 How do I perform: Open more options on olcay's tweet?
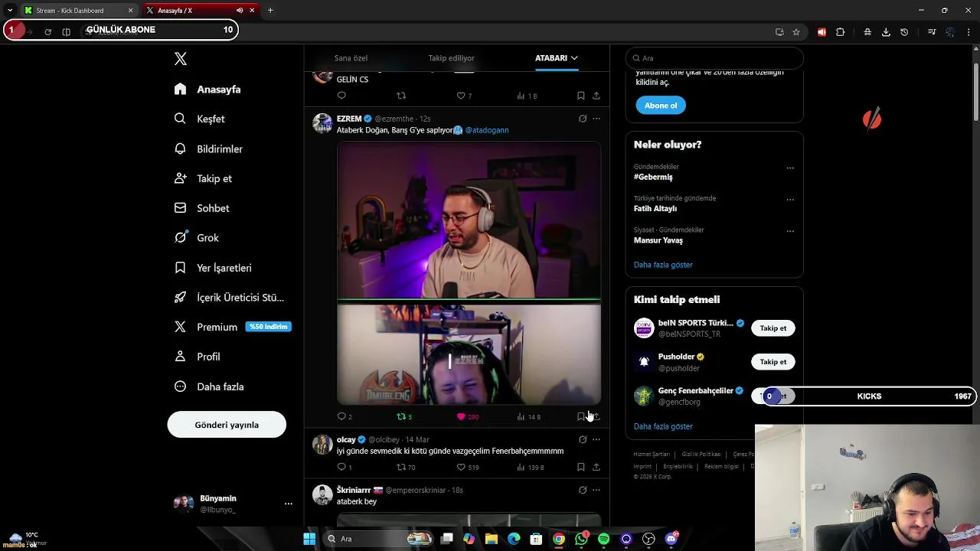tap(596, 439)
